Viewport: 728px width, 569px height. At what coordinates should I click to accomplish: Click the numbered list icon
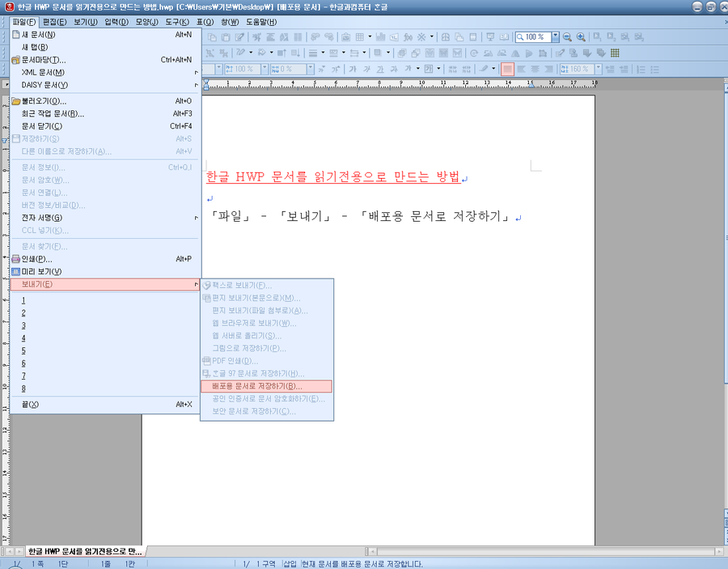point(641,70)
